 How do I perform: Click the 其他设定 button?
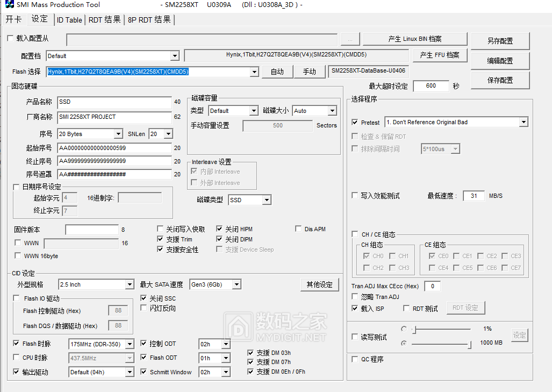[x=320, y=284]
